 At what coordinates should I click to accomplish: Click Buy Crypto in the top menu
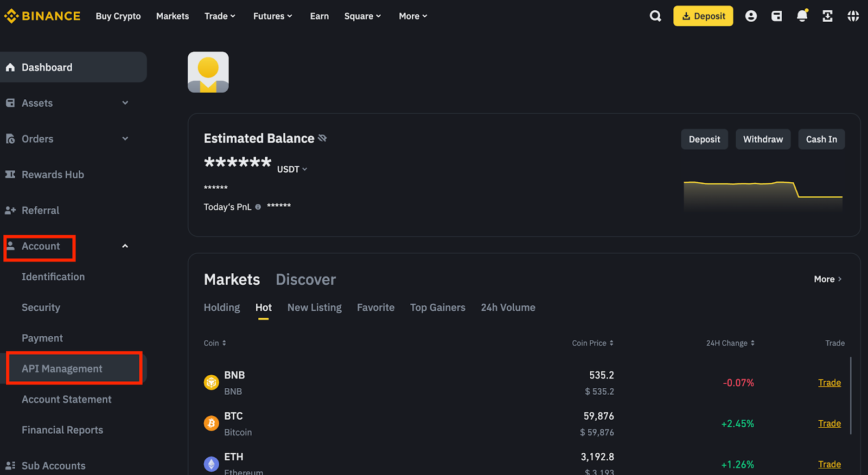[118, 16]
